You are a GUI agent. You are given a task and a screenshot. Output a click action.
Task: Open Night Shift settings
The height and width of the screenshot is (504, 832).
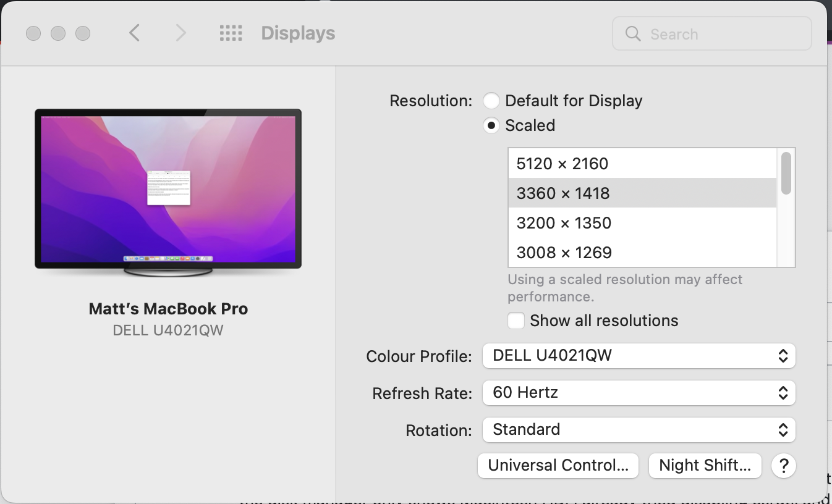[705, 465]
